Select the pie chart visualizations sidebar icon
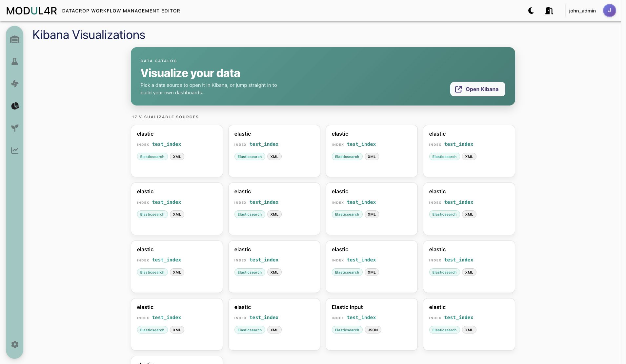626x364 pixels. pos(15,106)
